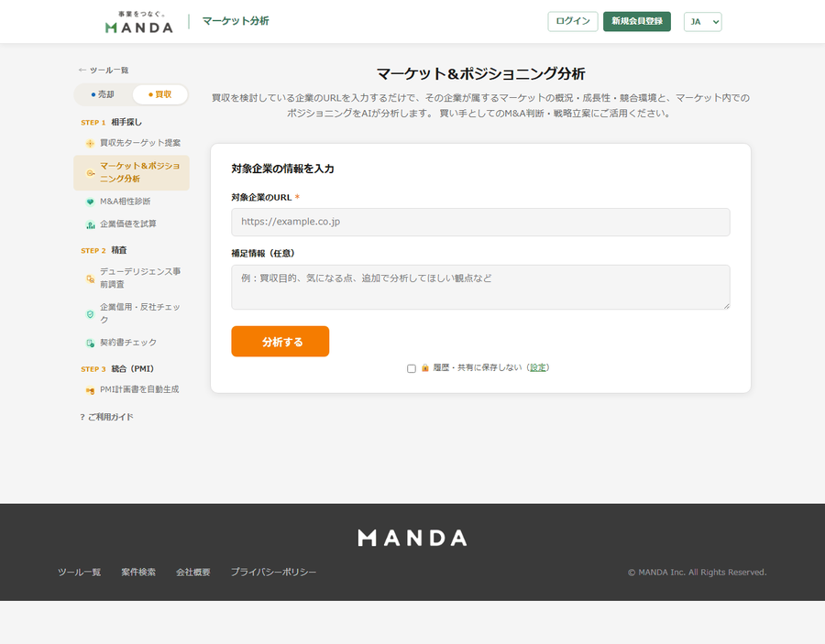Open M&A相性診断 heart icon
This screenshot has width=825, height=644.
(90, 202)
